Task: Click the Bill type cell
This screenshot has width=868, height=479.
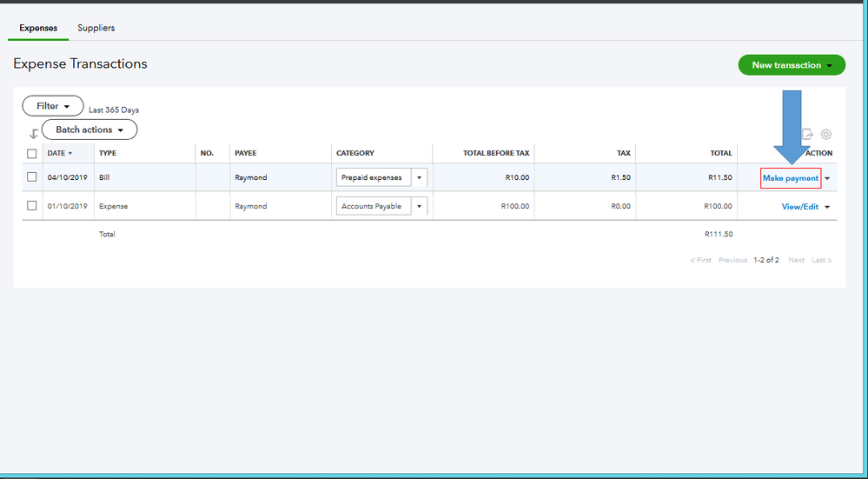Action: (104, 177)
